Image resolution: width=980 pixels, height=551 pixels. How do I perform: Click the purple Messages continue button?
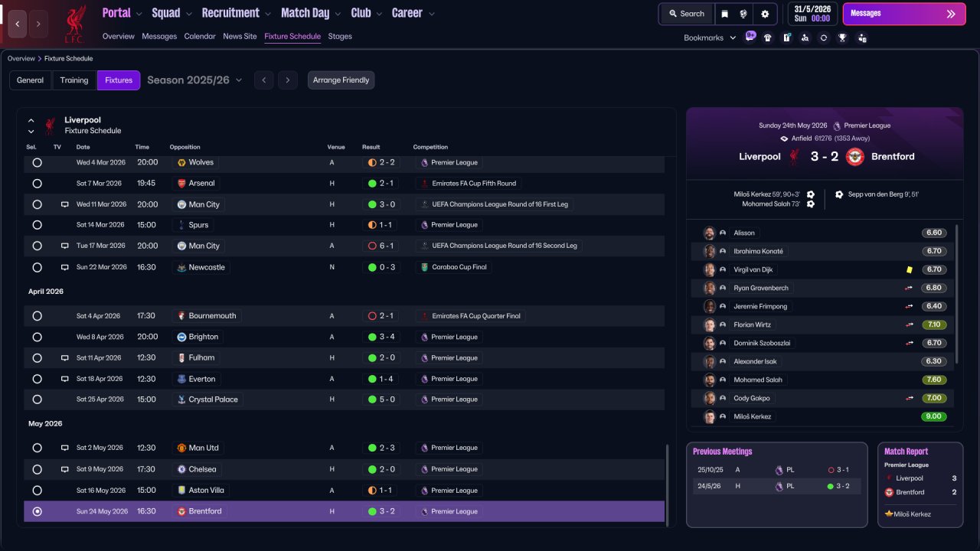[904, 14]
